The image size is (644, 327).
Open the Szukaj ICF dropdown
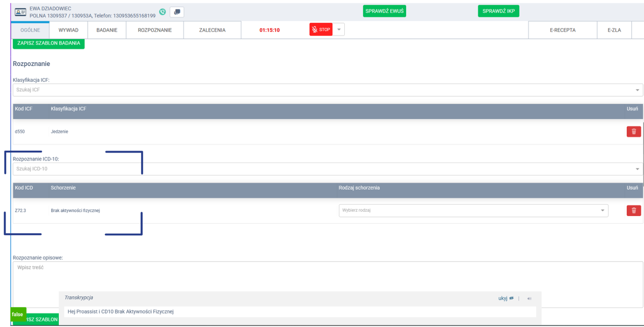[x=637, y=90]
